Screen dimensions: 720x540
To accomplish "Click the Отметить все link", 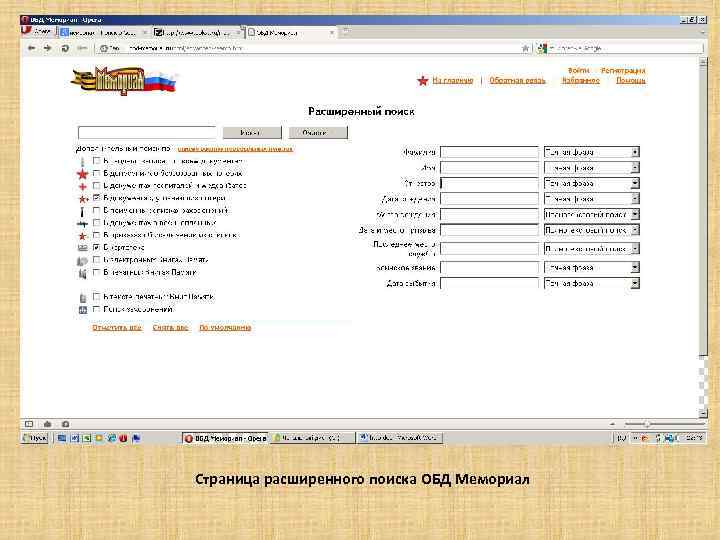I will pyautogui.click(x=117, y=328).
